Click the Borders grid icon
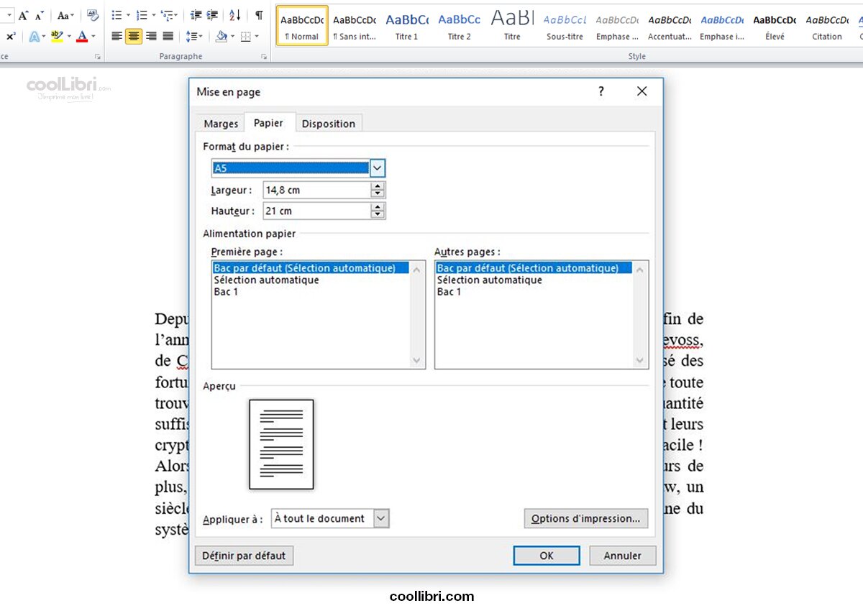Image resolution: width=863 pixels, height=616 pixels. click(x=245, y=36)
